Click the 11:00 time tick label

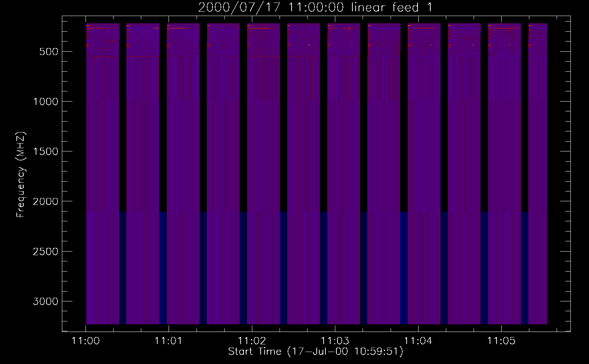[86, 341]
